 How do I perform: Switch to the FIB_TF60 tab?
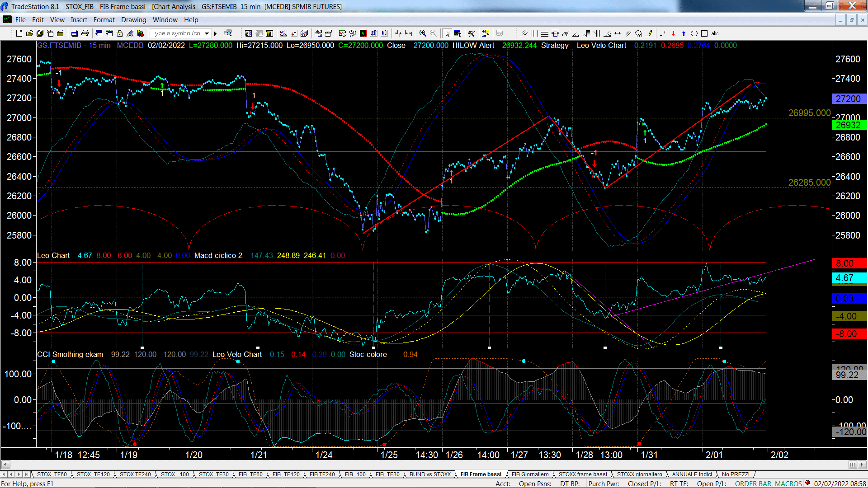(x=250, y=474)
